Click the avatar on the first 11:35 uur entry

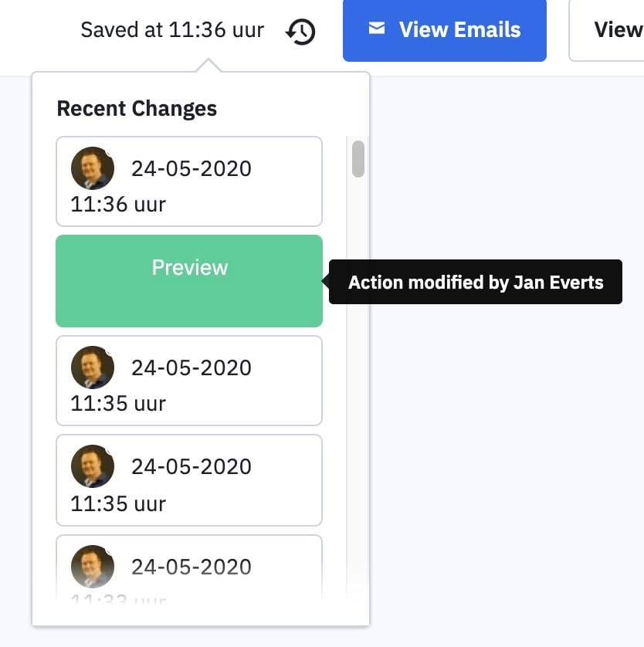(x=93, y=367)
